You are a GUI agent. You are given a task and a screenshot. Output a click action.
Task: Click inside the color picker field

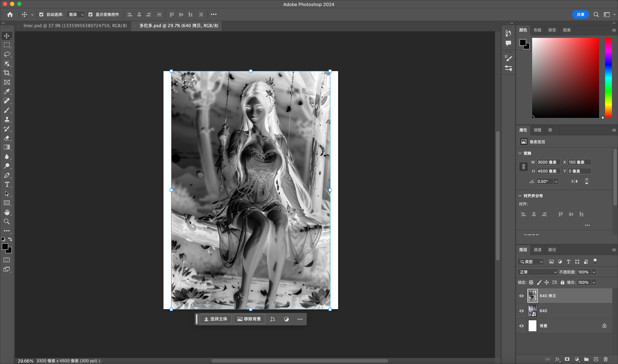point(565,78)
